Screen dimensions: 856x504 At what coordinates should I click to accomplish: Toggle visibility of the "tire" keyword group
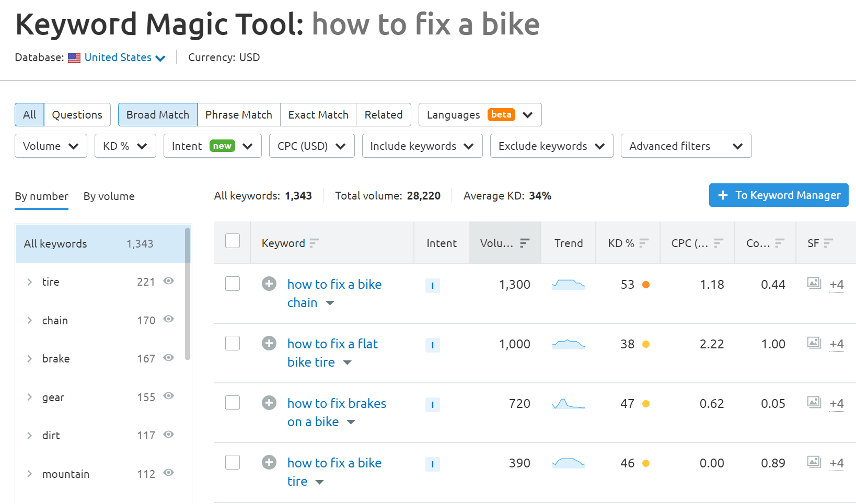pos(168,281)
